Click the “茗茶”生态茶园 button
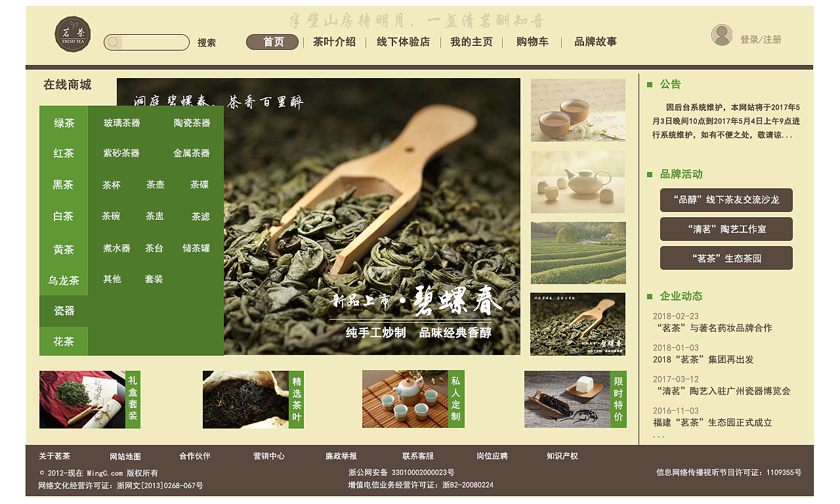 point(726,258)
